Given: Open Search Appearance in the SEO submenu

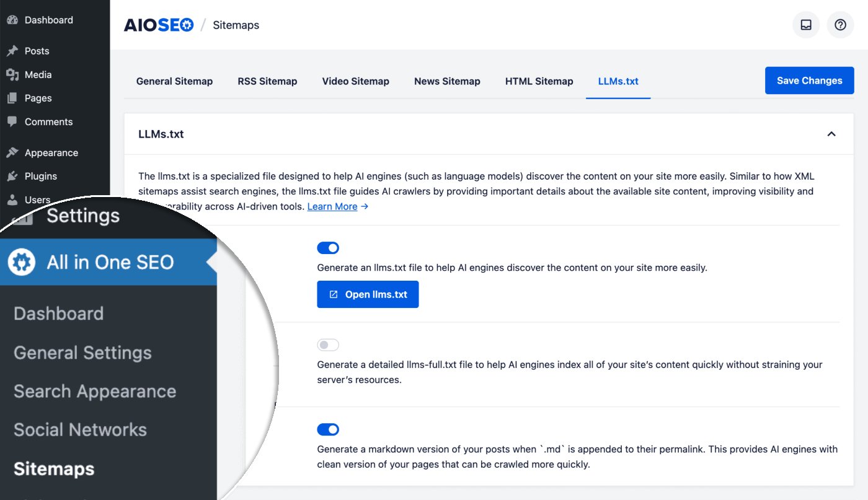Looking at the screenshot, I should tap(95, 391).
